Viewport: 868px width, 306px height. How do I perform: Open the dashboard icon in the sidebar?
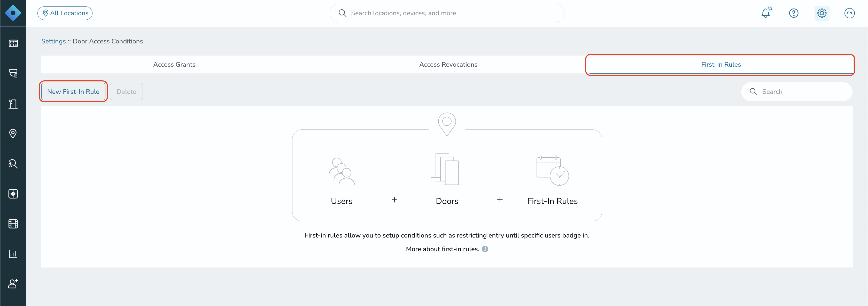[13, 43]
